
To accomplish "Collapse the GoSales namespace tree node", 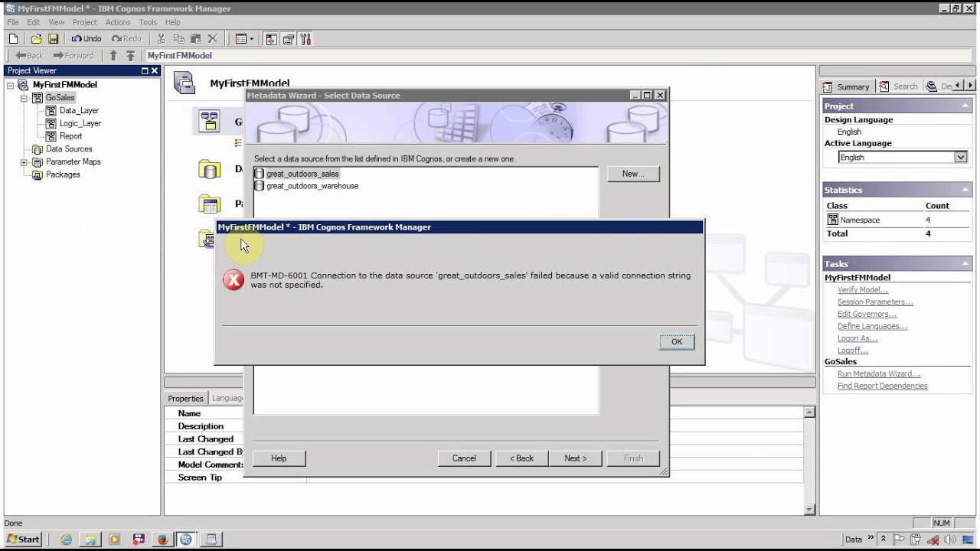I will point(24,98).
